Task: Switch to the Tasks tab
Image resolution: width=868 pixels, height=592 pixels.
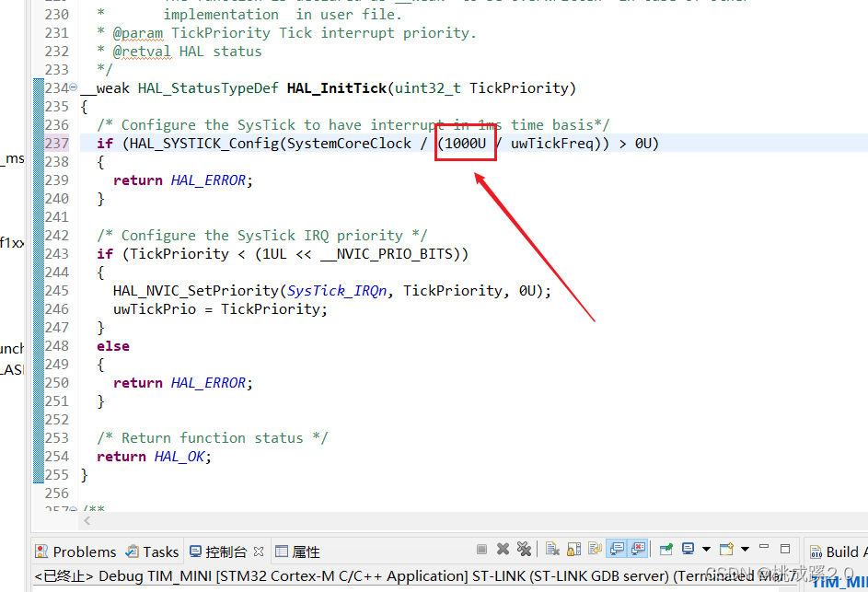Action: click(152, 551)
